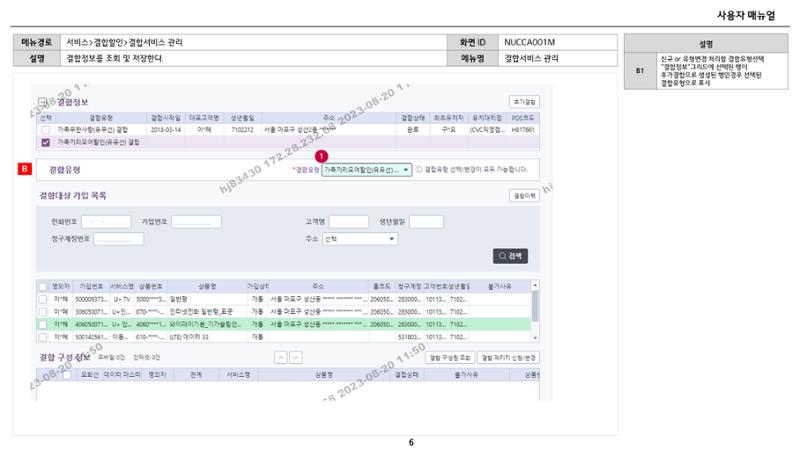Click the 결합이력 button
Screen dimensions: 800x450
524,196
